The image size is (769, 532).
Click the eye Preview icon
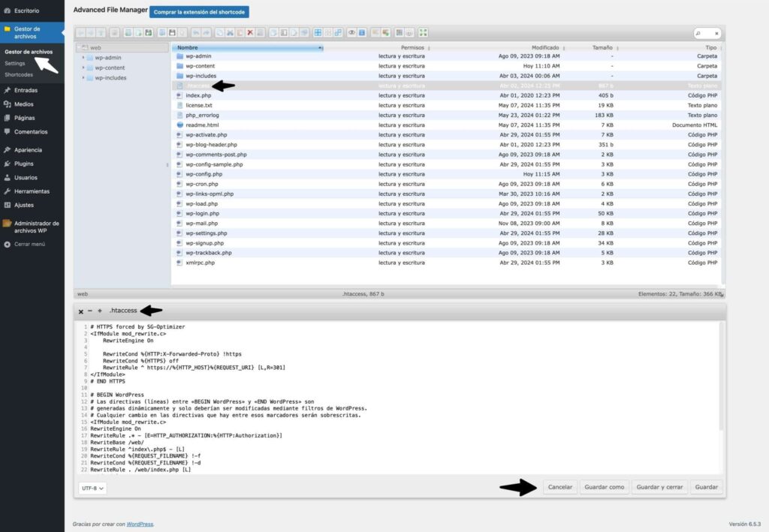[351, 33]
